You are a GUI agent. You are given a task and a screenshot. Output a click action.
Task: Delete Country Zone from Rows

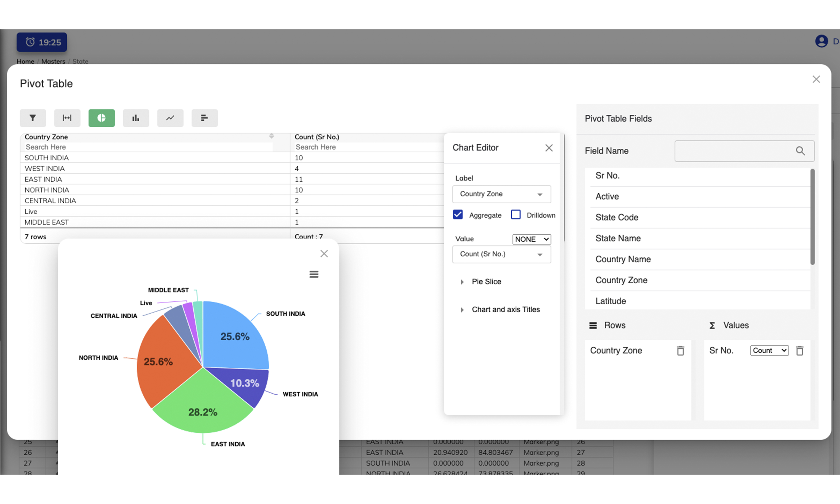click(680, 351)
